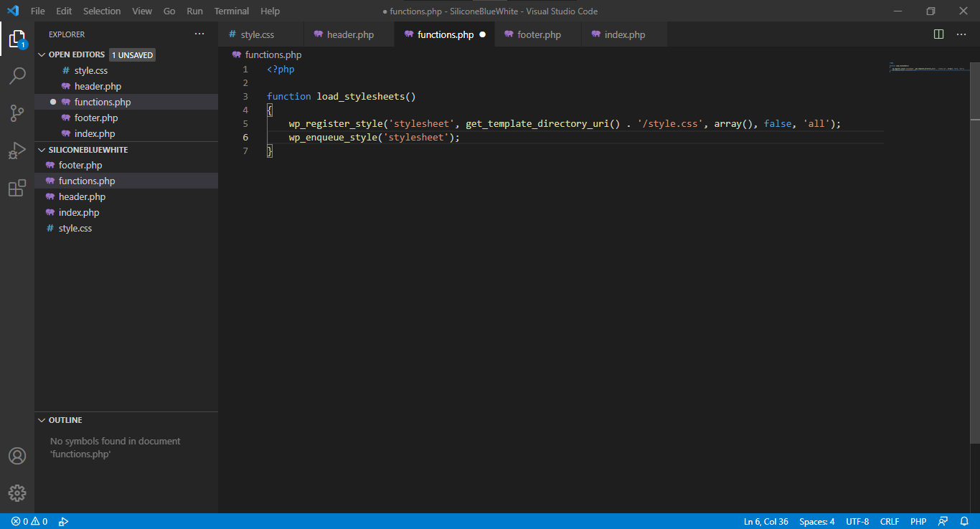Click CRLF end of line selector
The height and width of the screenshot is (529, 980).
click(x=890, y=521)
